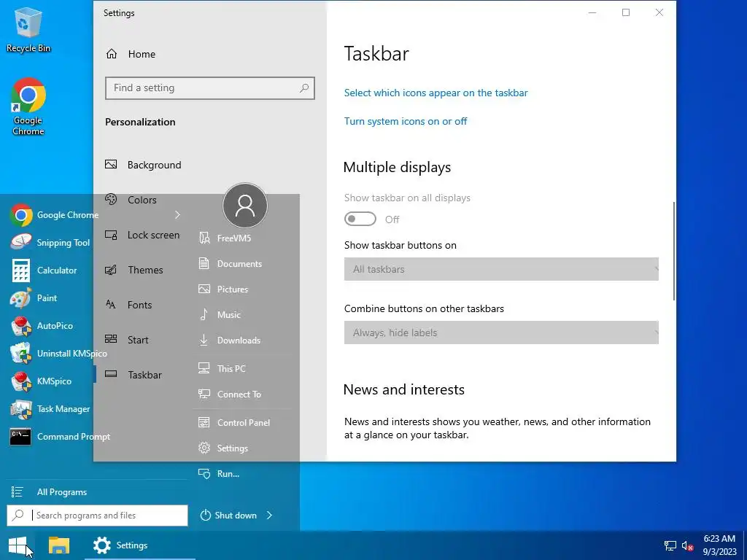747x560 pixels.
Task: Open Start personalization page
Action: 127,340
